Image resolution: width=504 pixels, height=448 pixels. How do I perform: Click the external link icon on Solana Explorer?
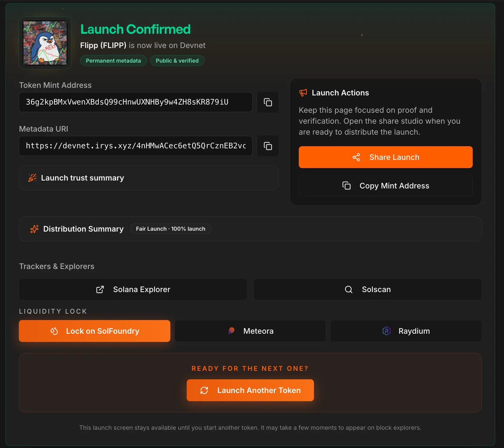pyautogui.click(x=100, y=289)
